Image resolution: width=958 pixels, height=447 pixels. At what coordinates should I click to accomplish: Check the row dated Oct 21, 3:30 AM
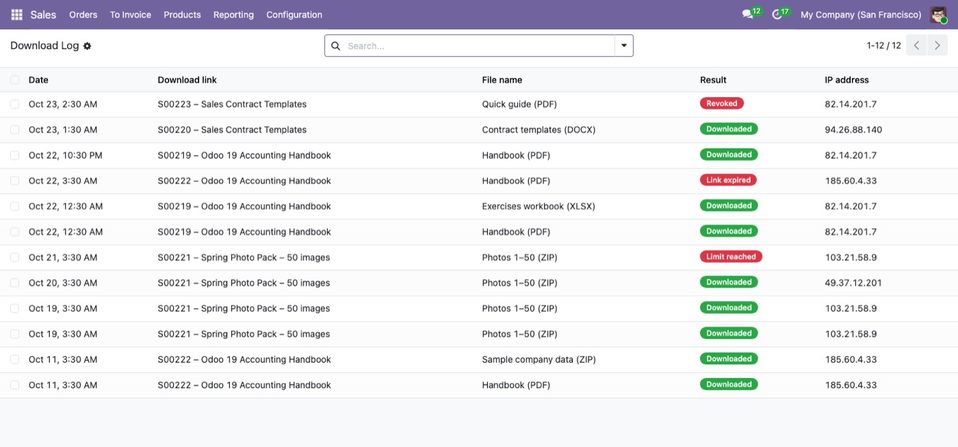pyautogui.click(x=15, y=258)
